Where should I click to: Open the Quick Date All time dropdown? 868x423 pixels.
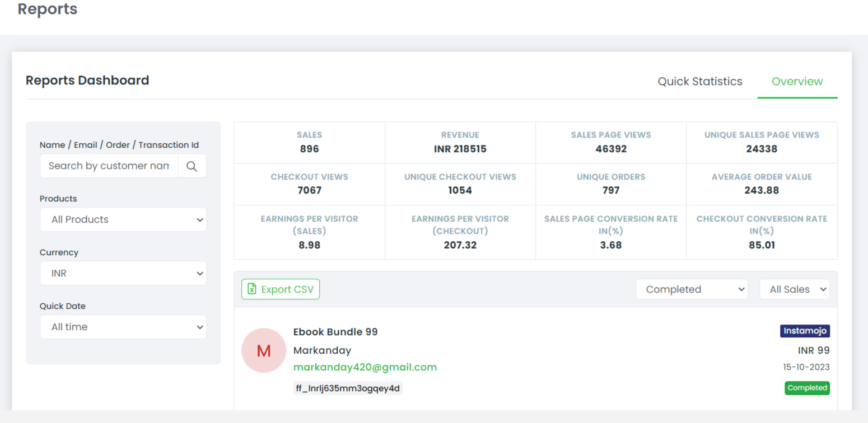click(x=123, y=327)
